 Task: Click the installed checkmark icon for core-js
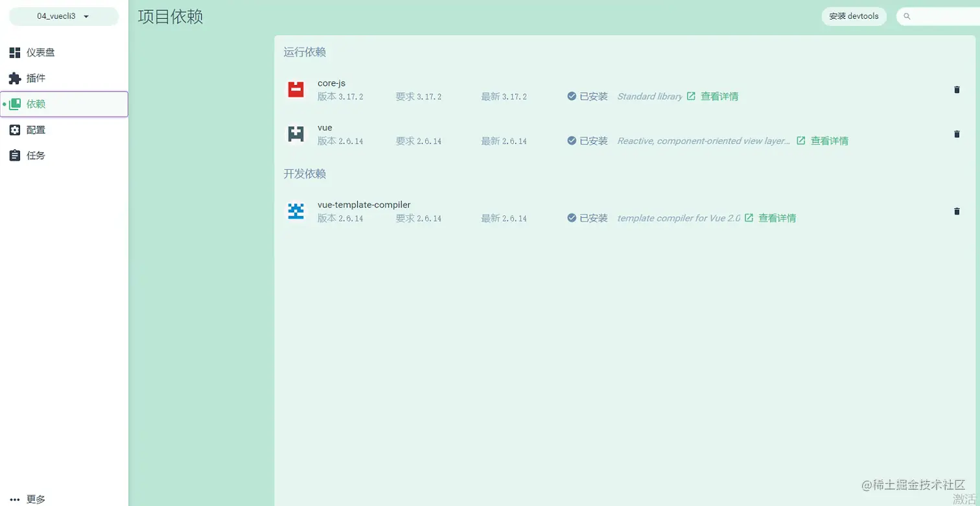pos(572,96)
